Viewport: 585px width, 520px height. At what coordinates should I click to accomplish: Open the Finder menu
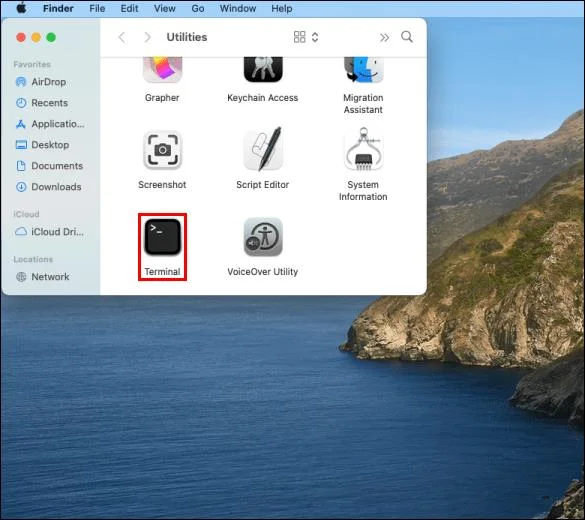58,8
